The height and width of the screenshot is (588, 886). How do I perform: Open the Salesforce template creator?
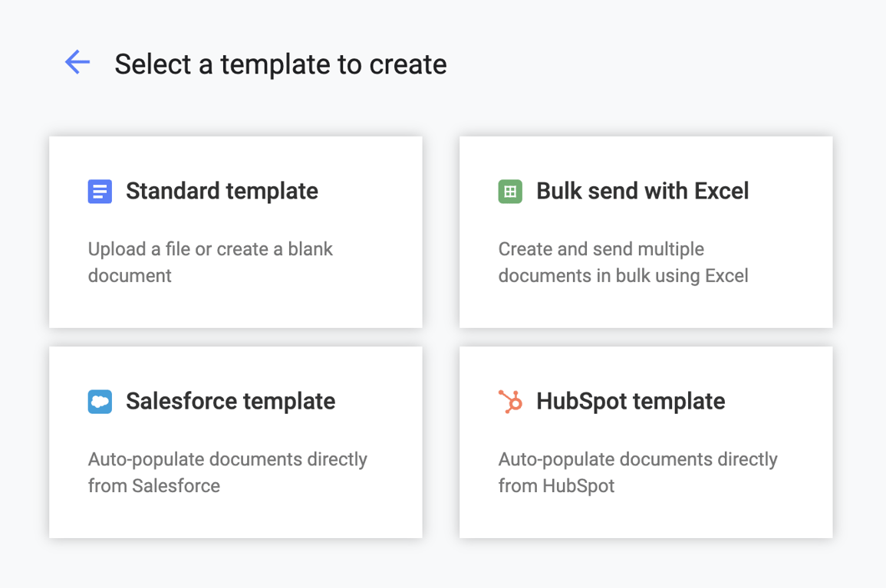click(235, 442)
